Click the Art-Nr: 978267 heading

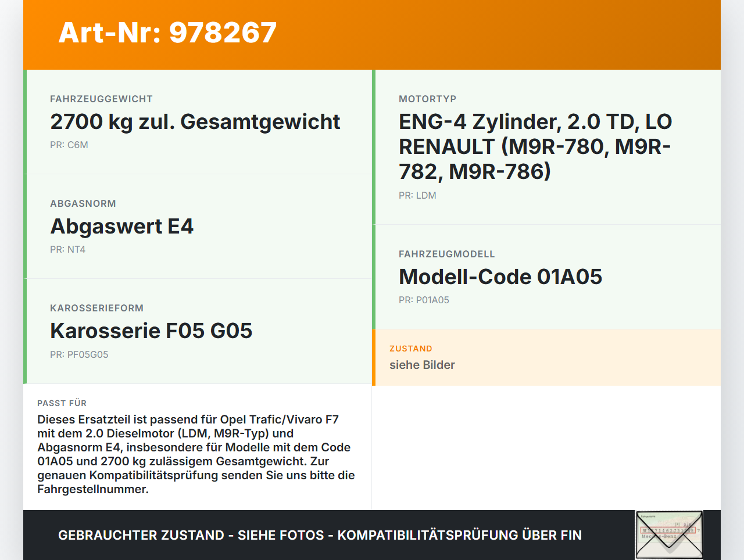coord(167,33)
